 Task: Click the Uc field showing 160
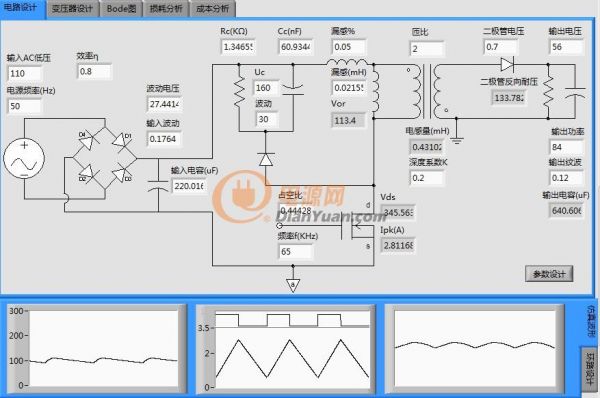(266, 88)
